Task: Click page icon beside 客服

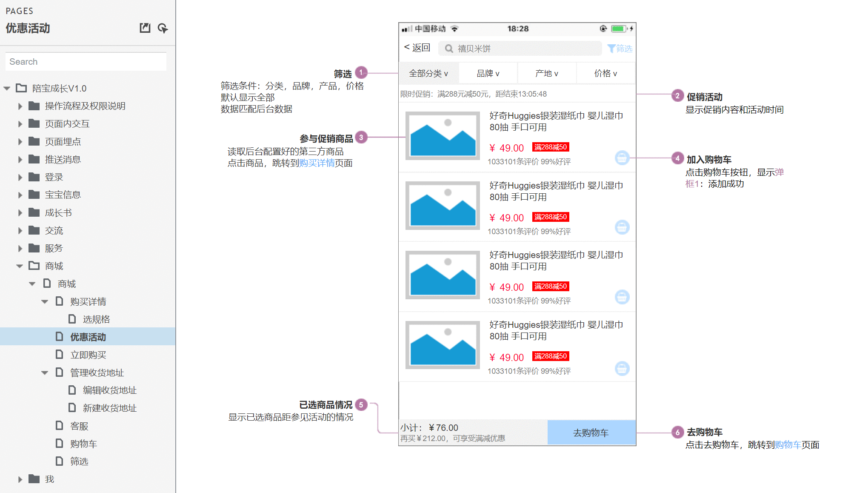Action: pyautogui.click(x=60, y=425)
